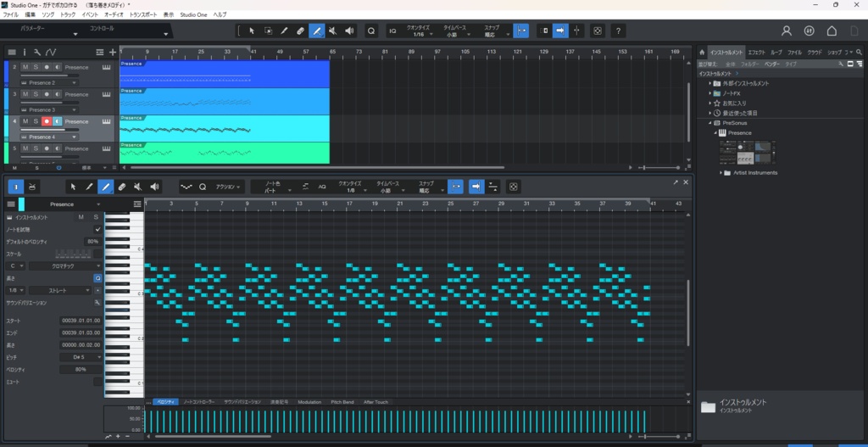Viewport: 868px width, 447px height.
Task: Open the ファイル menu
Action: (x=10, y=14)
